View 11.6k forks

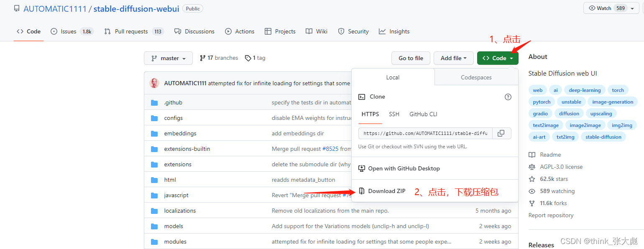[x=548, y=203]
